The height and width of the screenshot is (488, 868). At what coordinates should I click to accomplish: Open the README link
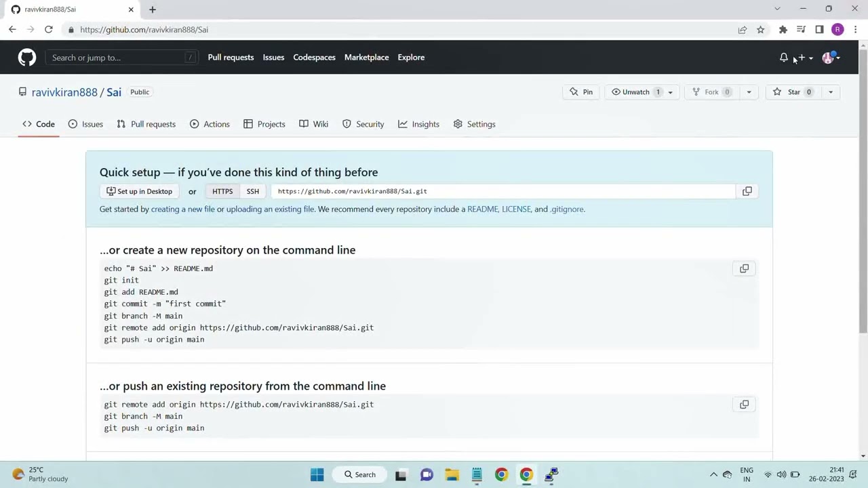[482, 209]
